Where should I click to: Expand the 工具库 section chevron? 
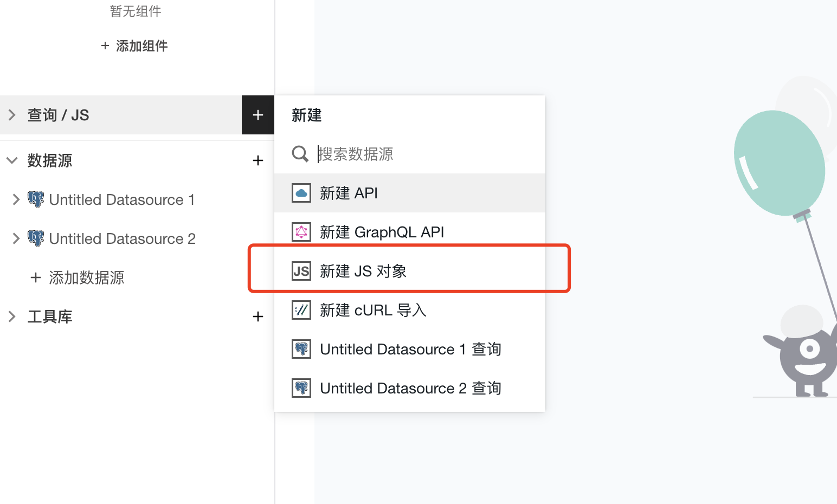coord(12,316)
